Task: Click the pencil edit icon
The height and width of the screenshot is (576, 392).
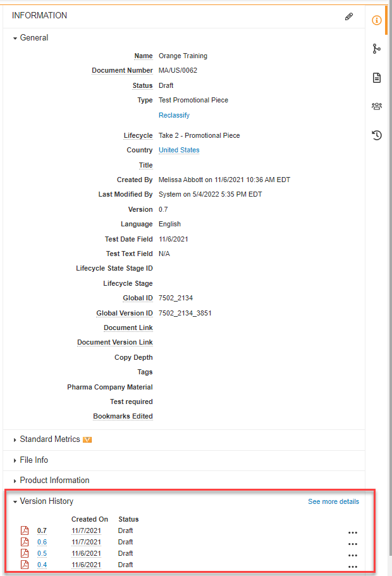Action: tap(349, 16)
